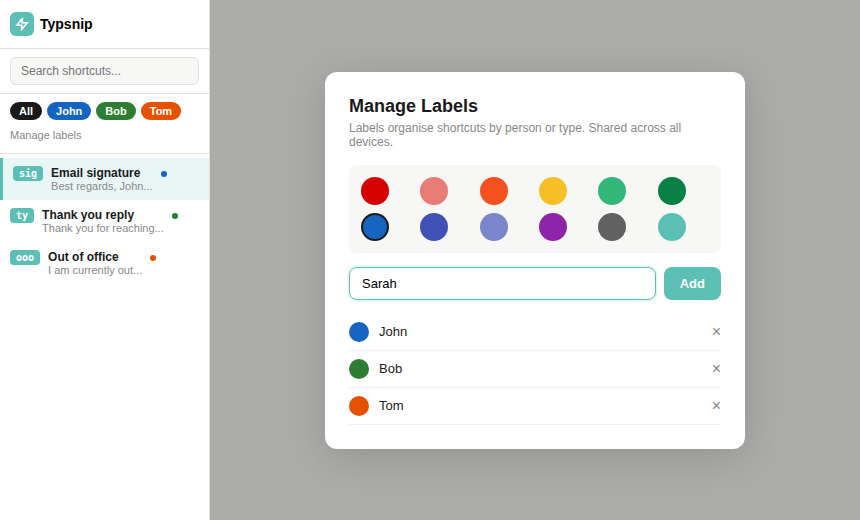Pick the red color swatch
860x520 pixels.
(375, 191)
